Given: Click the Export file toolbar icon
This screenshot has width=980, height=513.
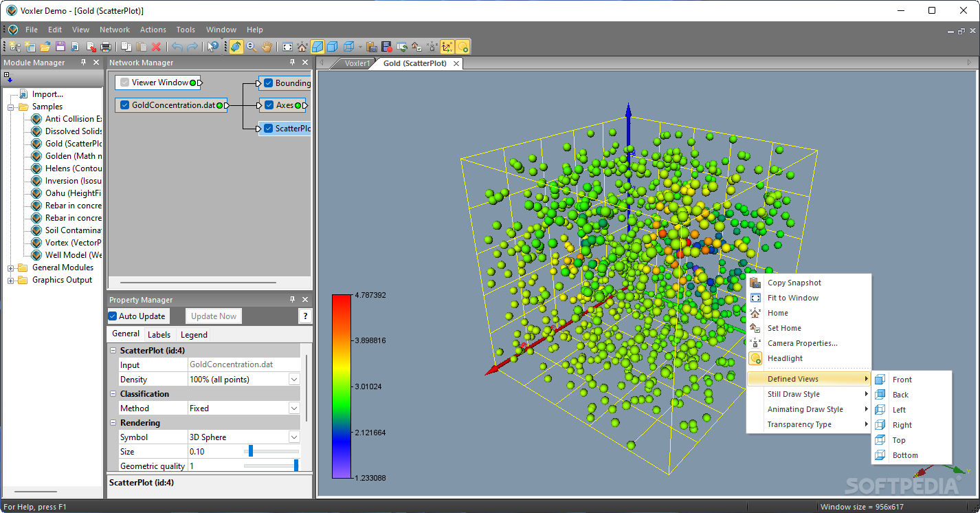Looking at the screenshot, I should coord(91,47).
